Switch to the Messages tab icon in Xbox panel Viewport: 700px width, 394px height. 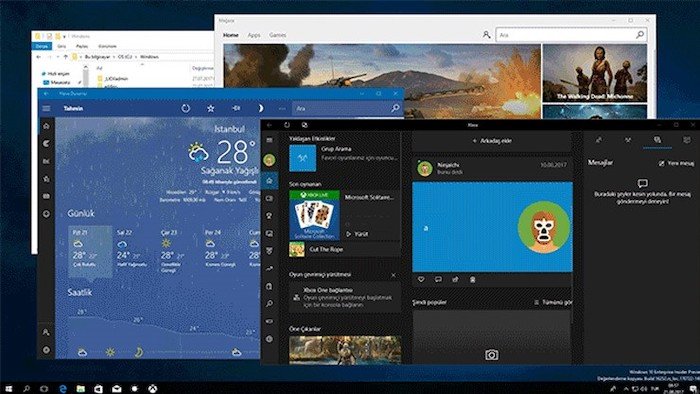click(x=657, y=140)
